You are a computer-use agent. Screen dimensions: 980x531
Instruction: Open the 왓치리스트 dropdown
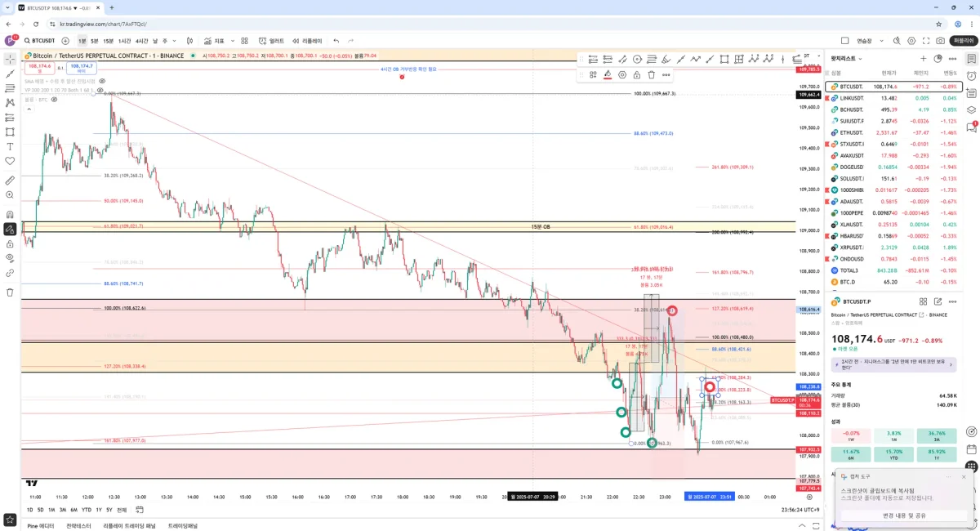pyautogui.click(x=846, y=59)
